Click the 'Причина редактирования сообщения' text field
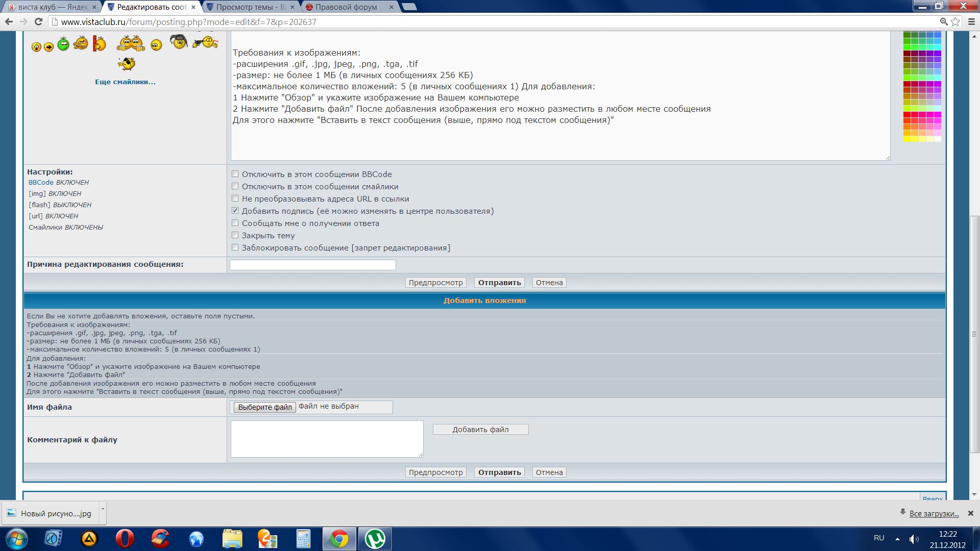This screenshot has height=551, width=980. (312, 265)
